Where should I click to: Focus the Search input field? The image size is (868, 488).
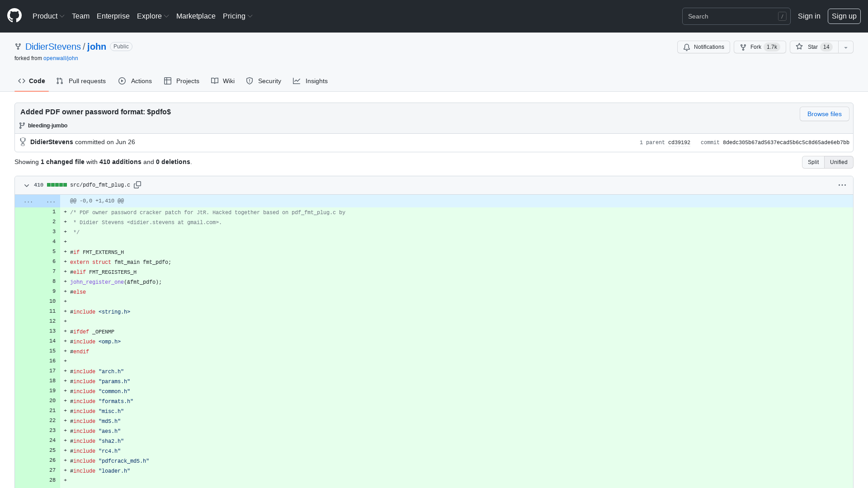pyautogui.click(x=736, y=16)
